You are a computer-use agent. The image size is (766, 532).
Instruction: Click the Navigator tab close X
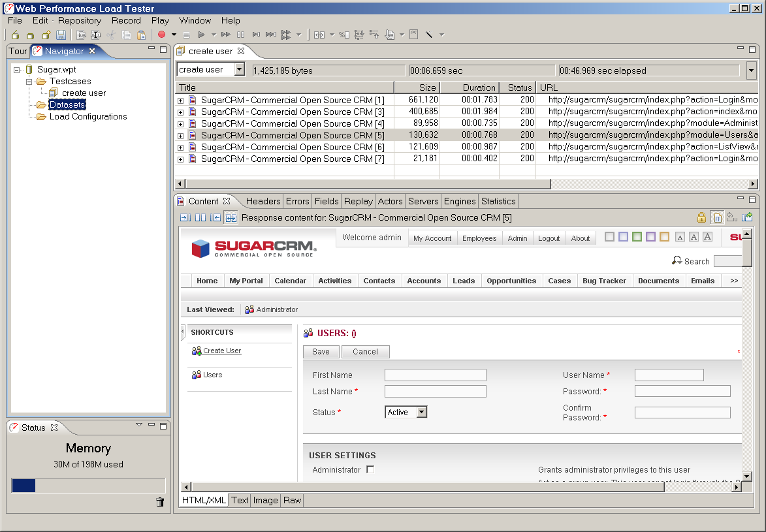coord(92,51)
